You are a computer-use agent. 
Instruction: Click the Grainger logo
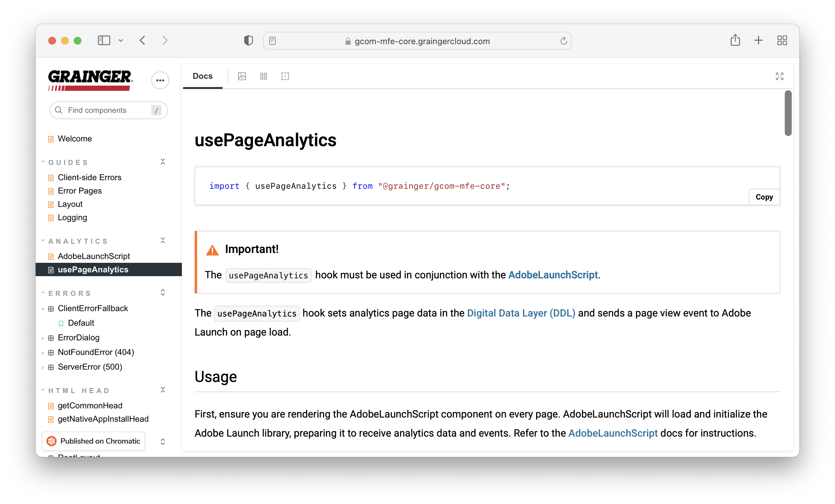coord(90,81)
